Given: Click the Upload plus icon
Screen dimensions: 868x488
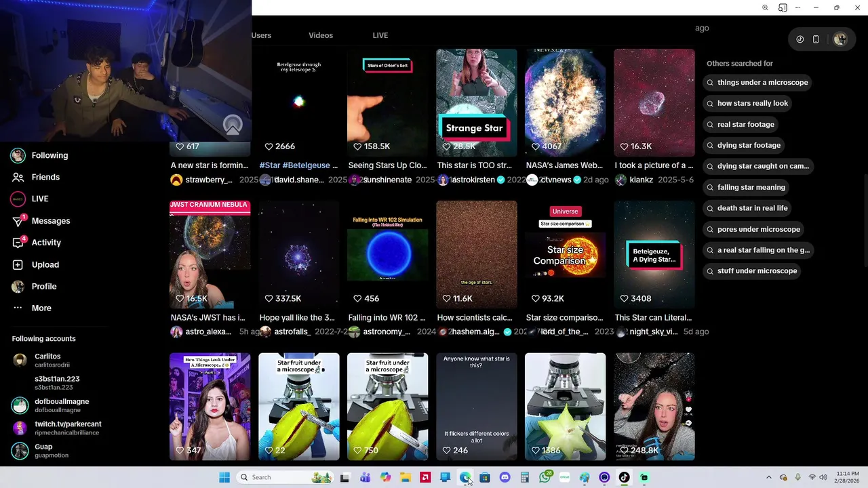Looking at the screenshot, I should 18,264.
